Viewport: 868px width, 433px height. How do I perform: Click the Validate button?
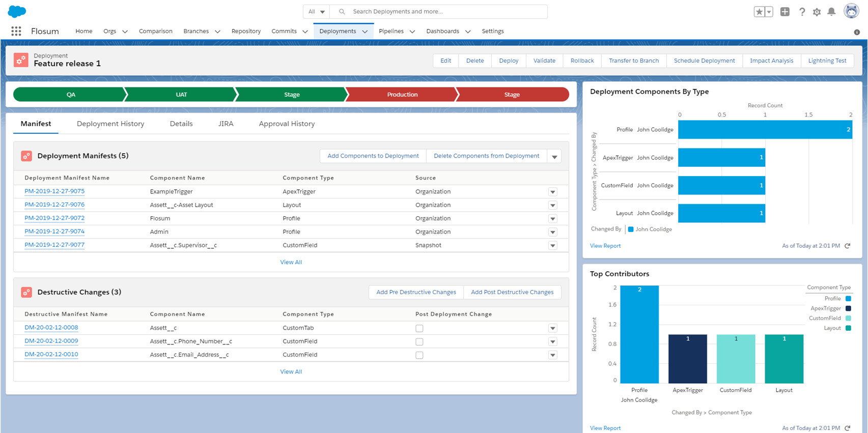[544, 61]
